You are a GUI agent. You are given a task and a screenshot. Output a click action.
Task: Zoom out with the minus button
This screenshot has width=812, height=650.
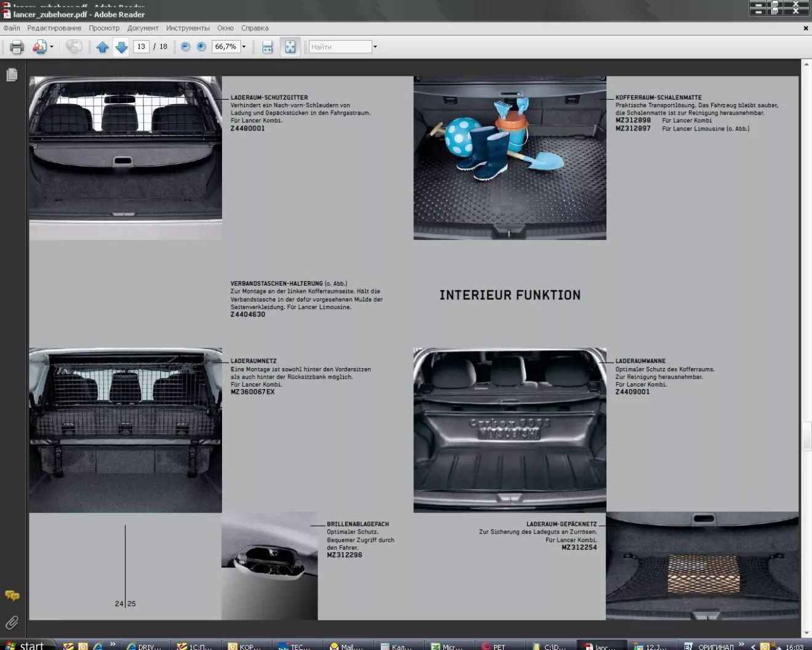click(185, 47)
